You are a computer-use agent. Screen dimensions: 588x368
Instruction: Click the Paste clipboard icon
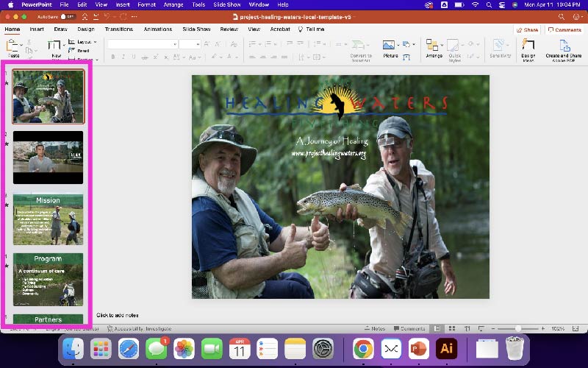click(12, 46)
